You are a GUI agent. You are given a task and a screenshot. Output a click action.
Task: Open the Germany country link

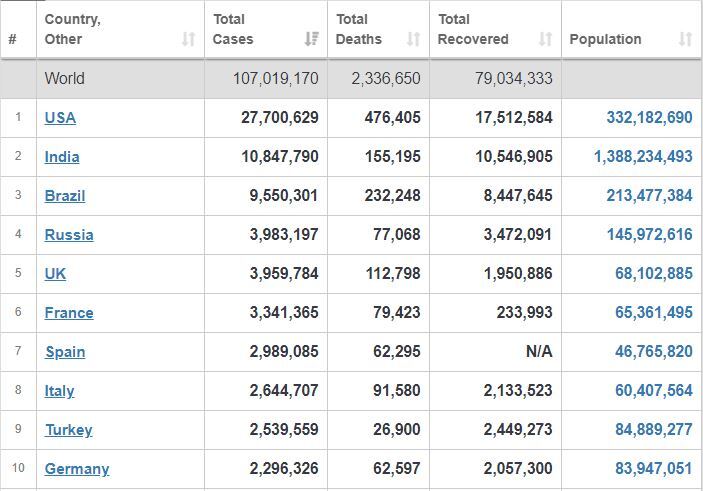77,469
